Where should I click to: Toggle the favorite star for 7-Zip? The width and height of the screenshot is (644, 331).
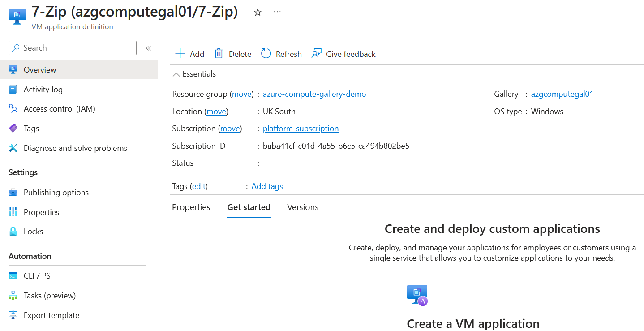tap(258, 13)
